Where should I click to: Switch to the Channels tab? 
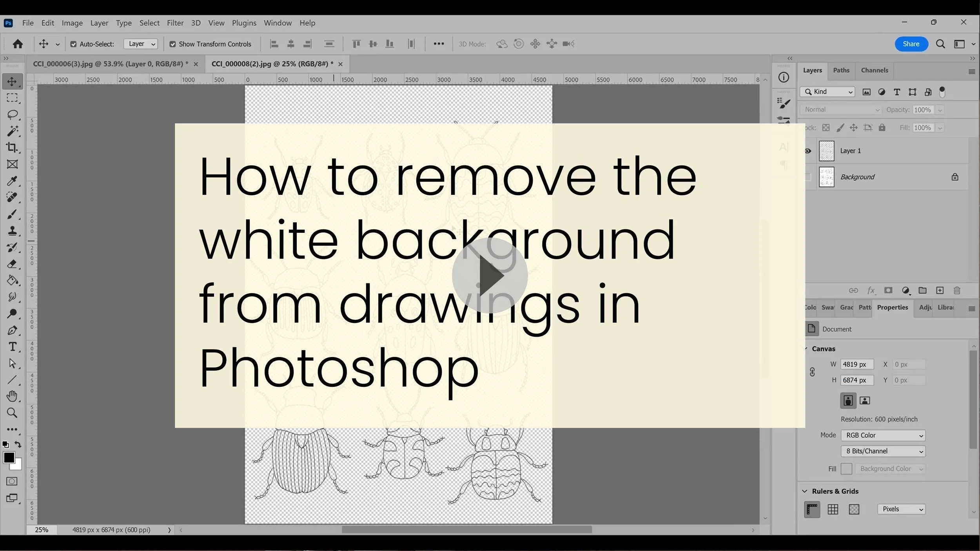coord(874,70)
